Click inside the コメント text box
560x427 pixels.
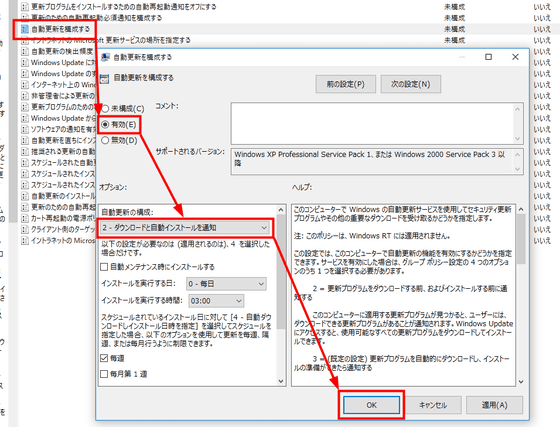coord(372,123)
